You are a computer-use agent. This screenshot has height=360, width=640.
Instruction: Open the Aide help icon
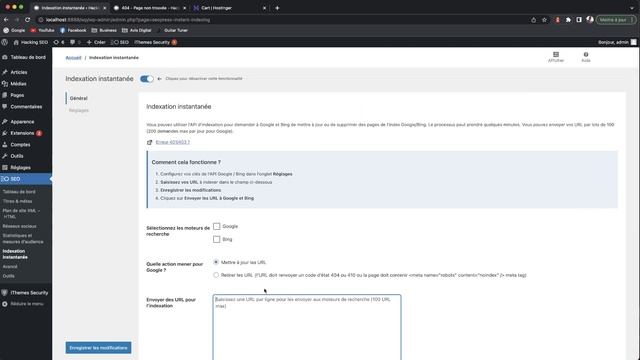coord(586,57)
